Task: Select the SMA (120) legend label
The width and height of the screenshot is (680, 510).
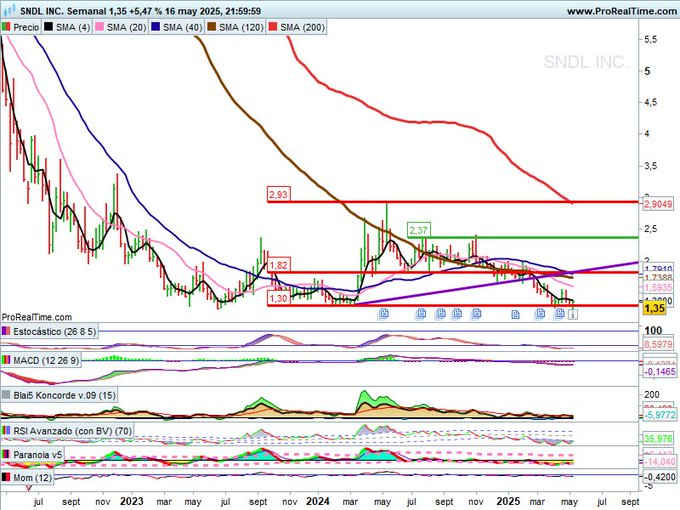Action: (x=241, y=27)
